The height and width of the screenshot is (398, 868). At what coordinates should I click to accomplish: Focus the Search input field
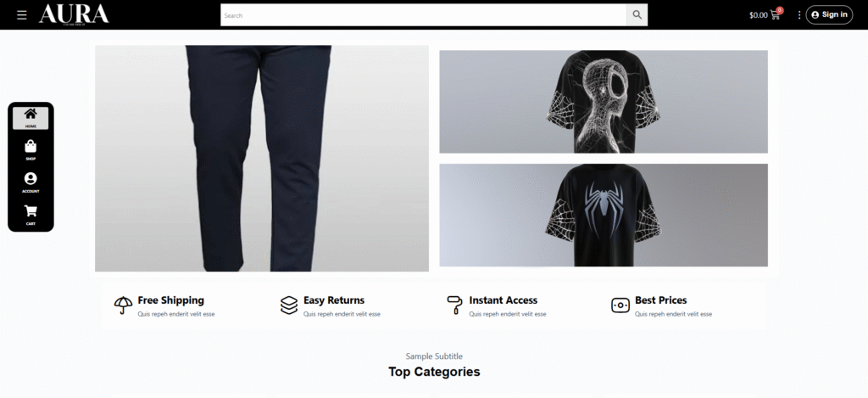pyautogui.click(x=424, y=15)
